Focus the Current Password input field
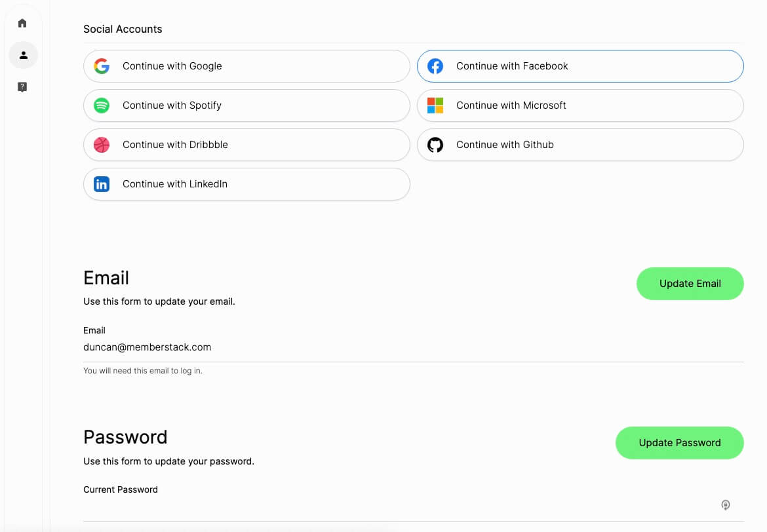 [393, 506]
